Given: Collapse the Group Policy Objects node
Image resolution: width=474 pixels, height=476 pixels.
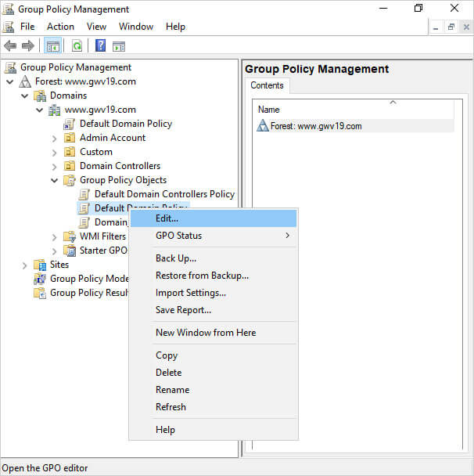Looking at the screenshot, I should pos(54,180).
